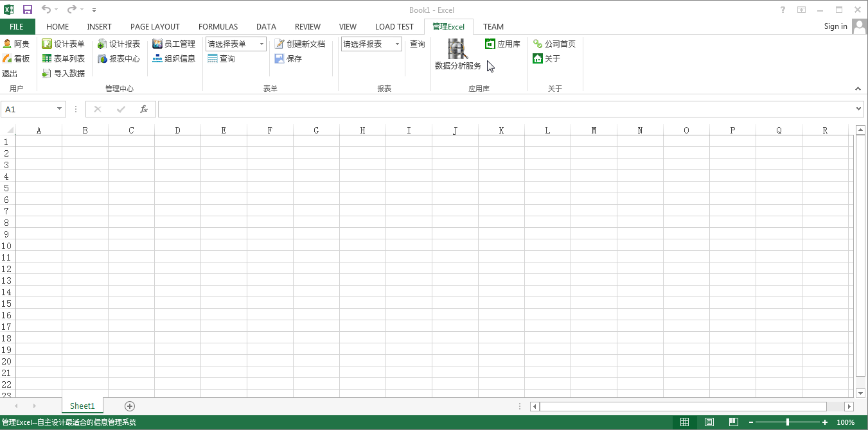The height and width of the screenshot is (430, 868).
Task: Switch to the FORMULAS tab
Action: [218, 27]
